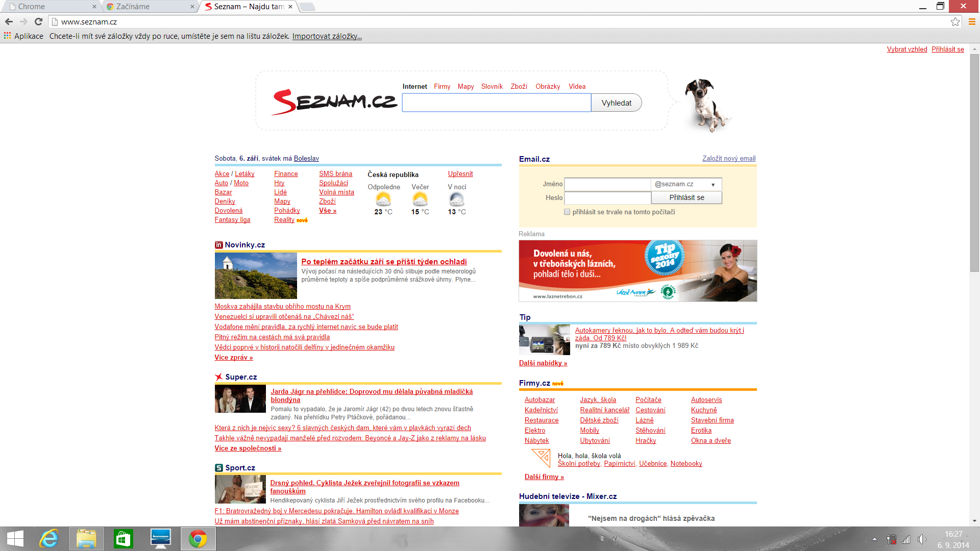Open the Upřesnit weather link
The width and height of the screenshot is (980, 551).
point(460,174)
